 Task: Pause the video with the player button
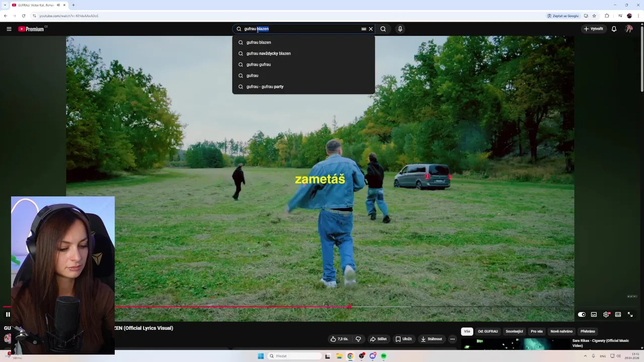tap(8, 314)
